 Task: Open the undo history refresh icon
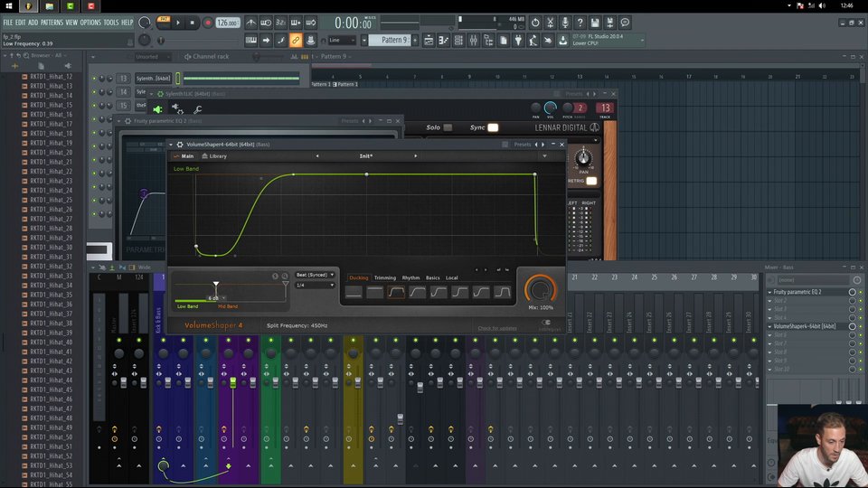tap(534, 23)
